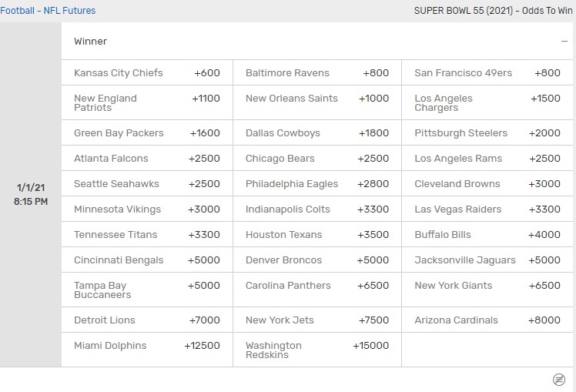Image resolution: width=576 pixels, height=392 pixels.
Task: Click the Winner market header
Action: (x=91, y=42)
